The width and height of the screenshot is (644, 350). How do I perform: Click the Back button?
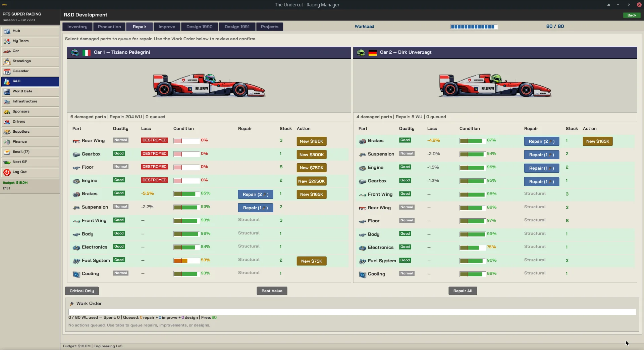(x=632, y=15)
